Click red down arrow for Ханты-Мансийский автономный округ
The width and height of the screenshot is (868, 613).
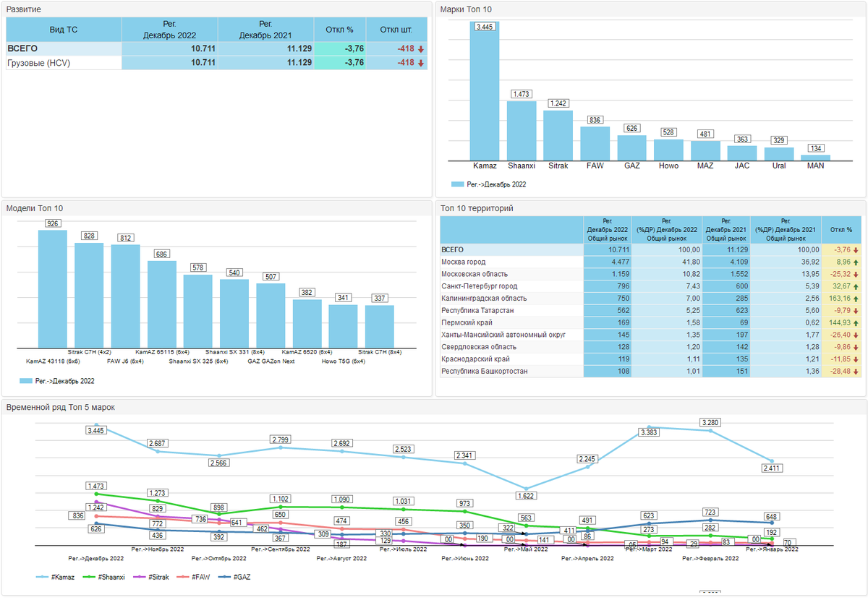click(x=857, y=335)
